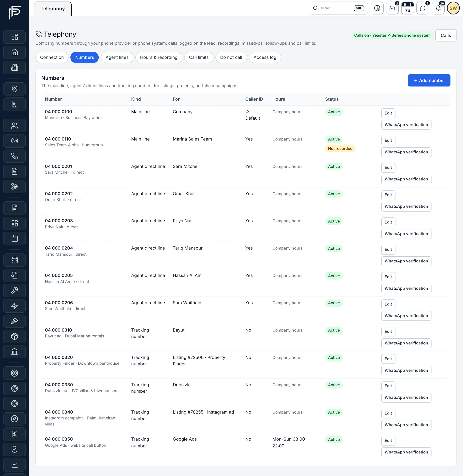Edit the Sara Mitchell direct line

click(x=388, y=168)
